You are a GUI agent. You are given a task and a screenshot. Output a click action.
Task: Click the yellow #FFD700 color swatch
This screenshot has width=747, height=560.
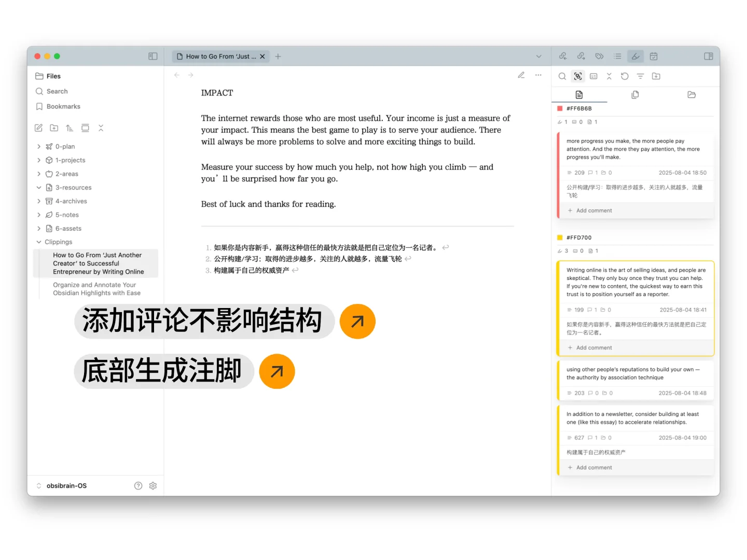560,237
